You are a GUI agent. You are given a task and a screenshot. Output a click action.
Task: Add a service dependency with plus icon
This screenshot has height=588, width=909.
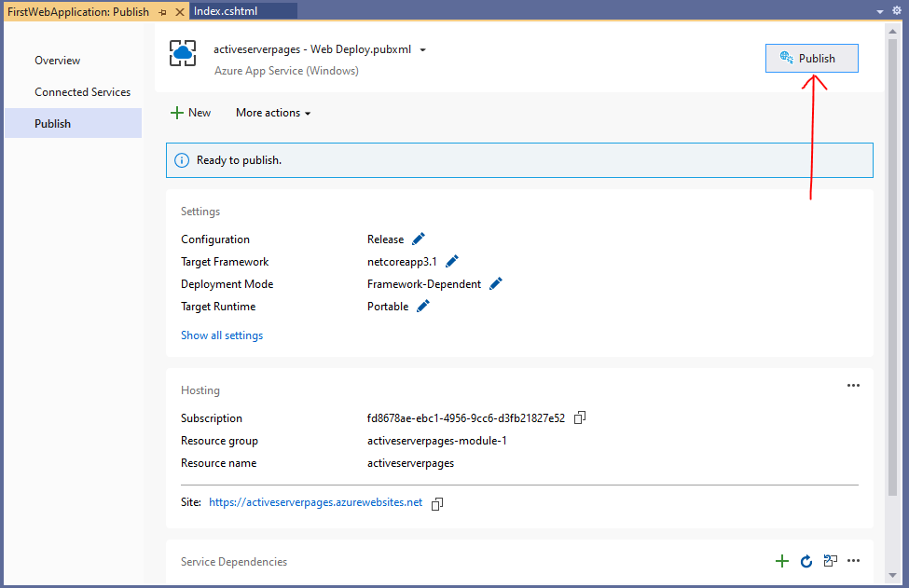[x=782, y=561]
